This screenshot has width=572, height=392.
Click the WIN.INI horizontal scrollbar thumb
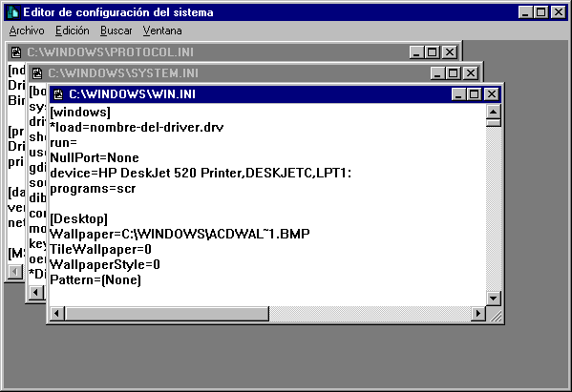pos(167,313)
